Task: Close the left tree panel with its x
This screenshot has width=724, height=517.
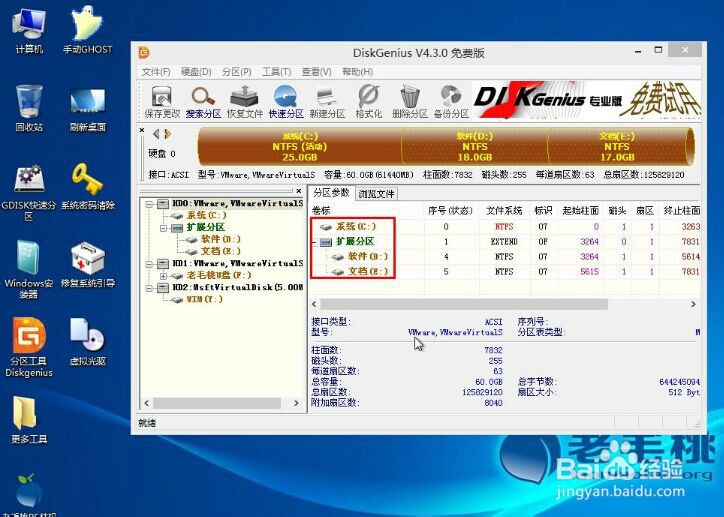Action: click(x=299, y=190)
